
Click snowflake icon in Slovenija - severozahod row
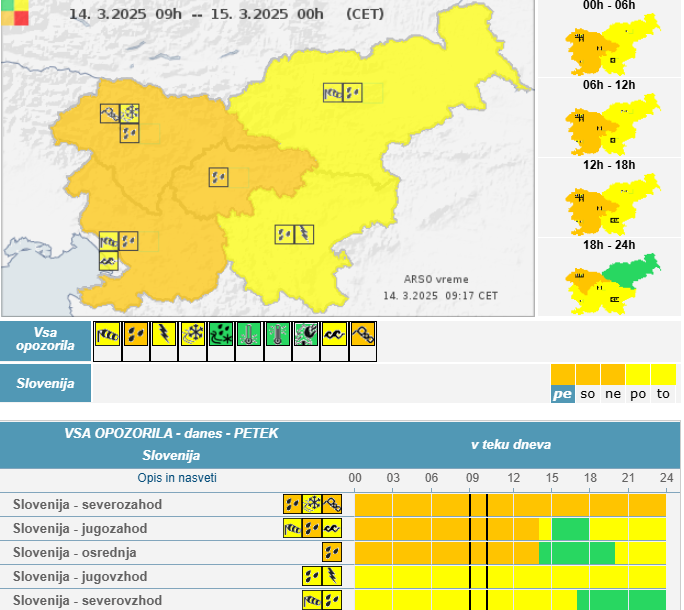(x=313, y=504)
